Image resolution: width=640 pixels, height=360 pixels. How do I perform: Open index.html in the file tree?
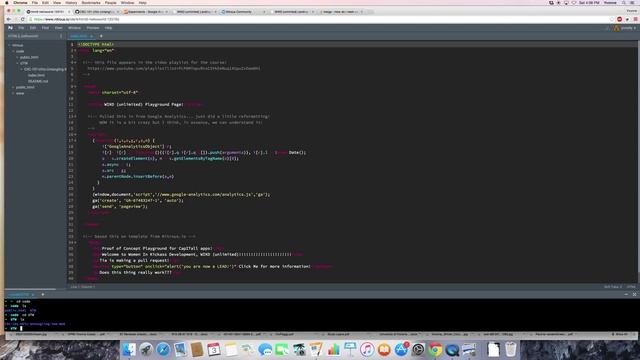36,76
